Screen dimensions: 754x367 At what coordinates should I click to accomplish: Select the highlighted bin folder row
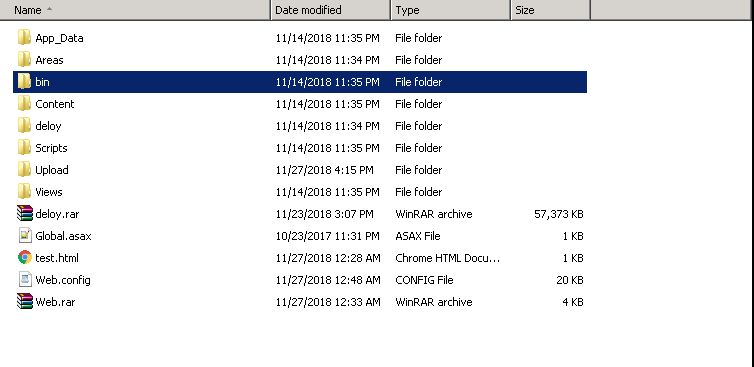pos(300,82)
